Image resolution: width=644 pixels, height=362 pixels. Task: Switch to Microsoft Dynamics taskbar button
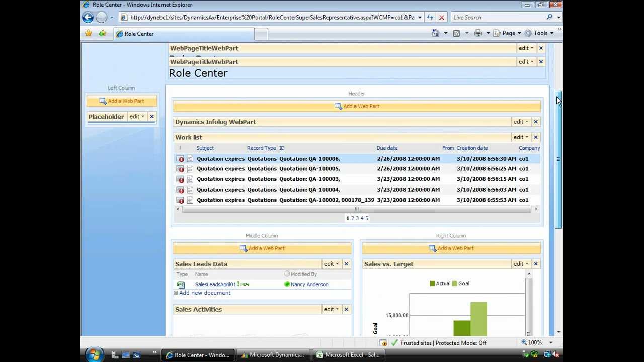click(272, 355)
